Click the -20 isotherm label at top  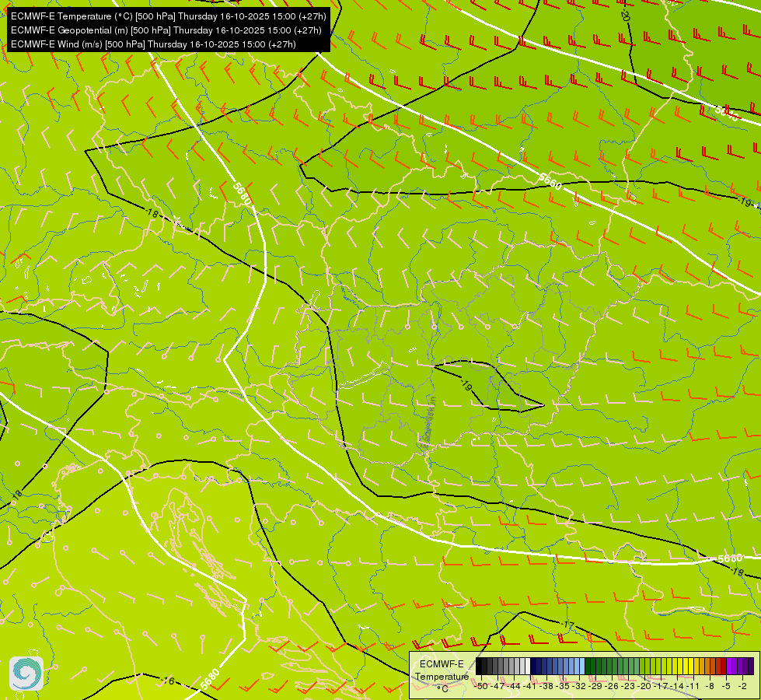click(624, 13)
